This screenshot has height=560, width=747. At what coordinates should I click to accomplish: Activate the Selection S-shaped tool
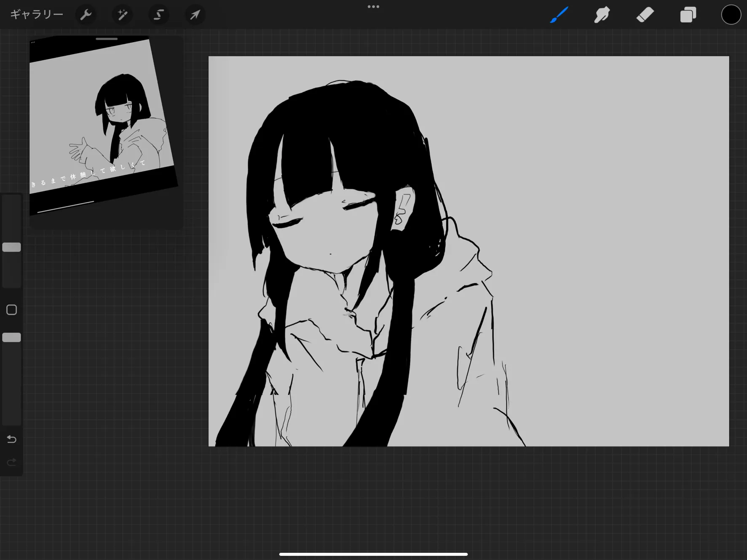(159, 15)
